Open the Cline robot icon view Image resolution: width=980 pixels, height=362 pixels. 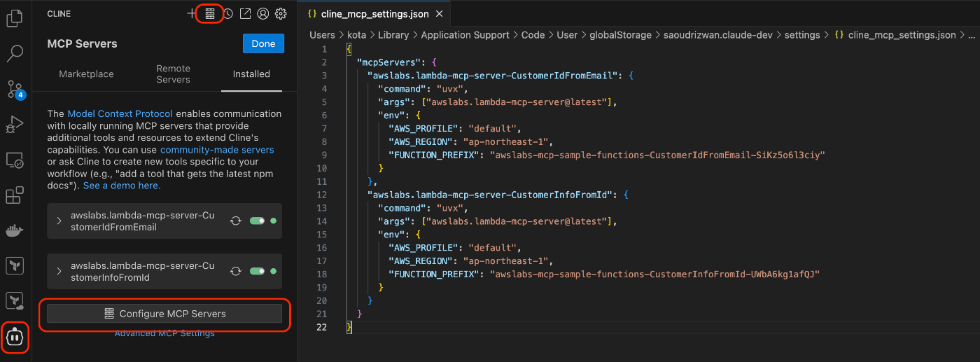click(15, 337)
